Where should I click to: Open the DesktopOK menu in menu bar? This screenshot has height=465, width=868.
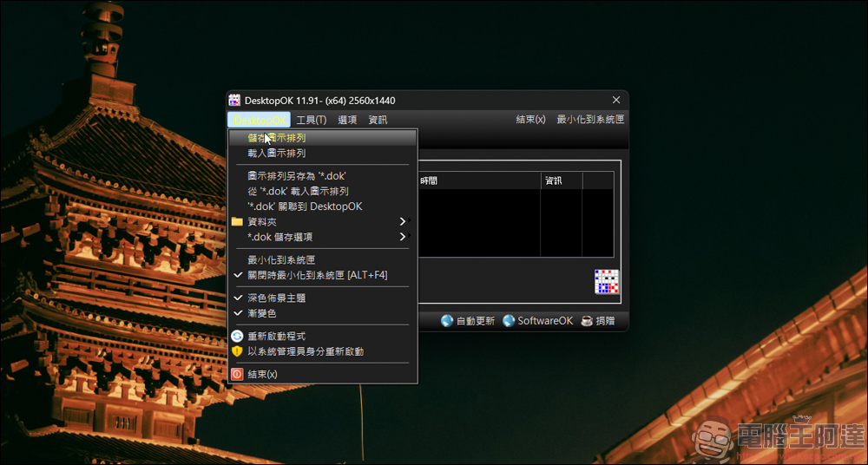click(259, 120)
